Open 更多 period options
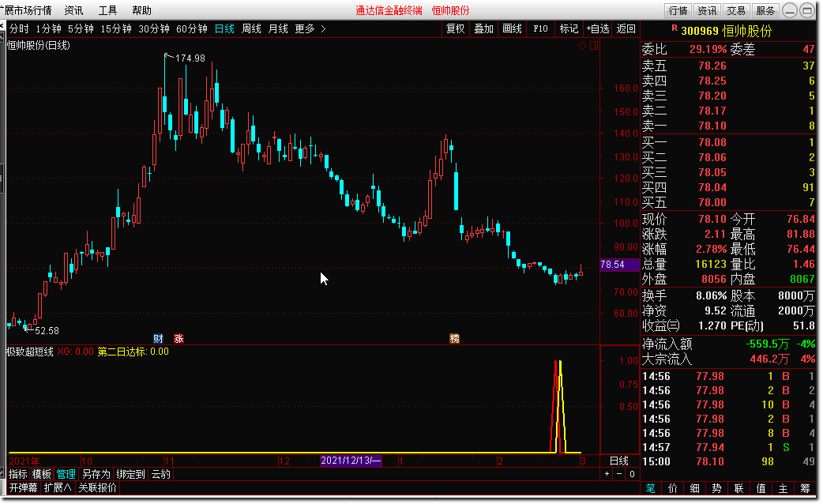Image resolution: width=823 pixels, height=504 pixels. click(x=304, y=29)
